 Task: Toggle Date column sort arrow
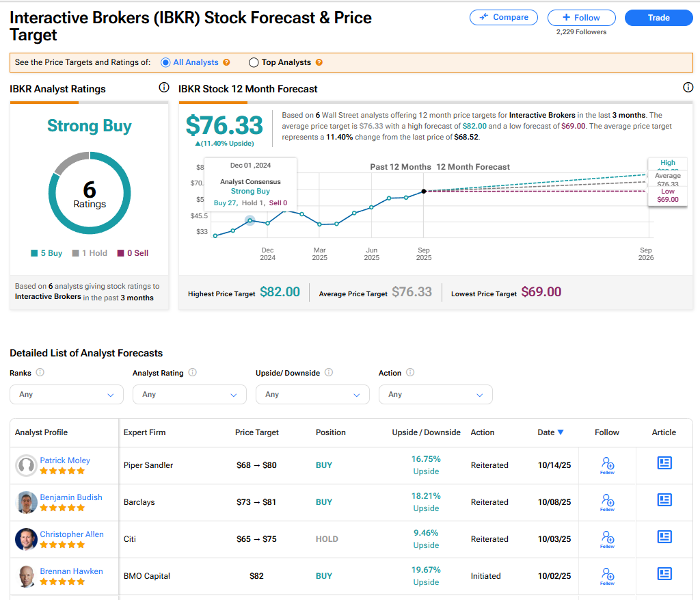561,432
